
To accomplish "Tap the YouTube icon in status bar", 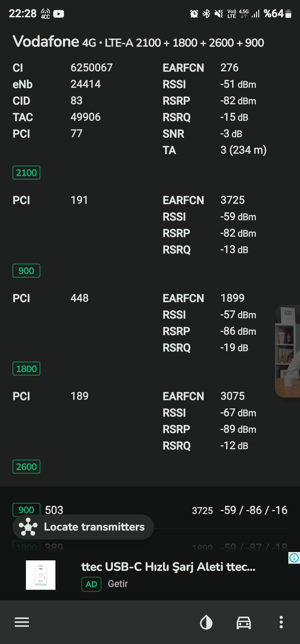I will (x=59, y=14).
